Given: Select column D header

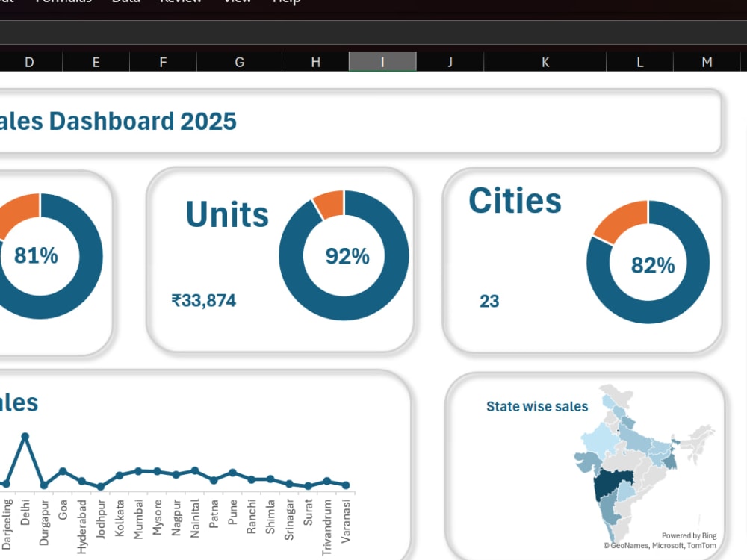Looking at the screenshot, I should pos(30,62).
